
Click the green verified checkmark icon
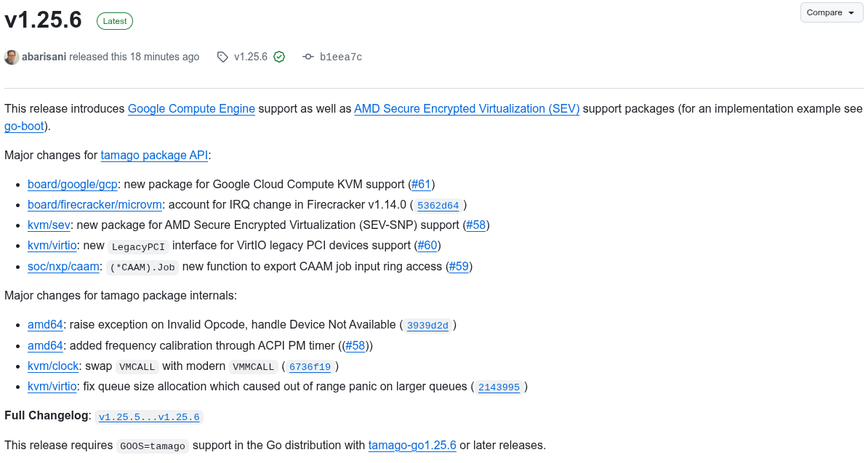pyautogui.click(x=279, y=57)
